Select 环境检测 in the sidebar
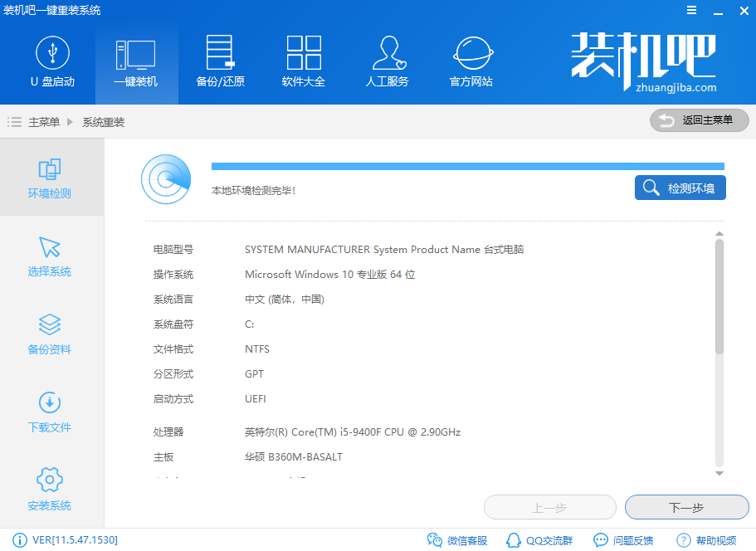Image resolution: width=756 pixels, height=551 pixels. point(50,177)
